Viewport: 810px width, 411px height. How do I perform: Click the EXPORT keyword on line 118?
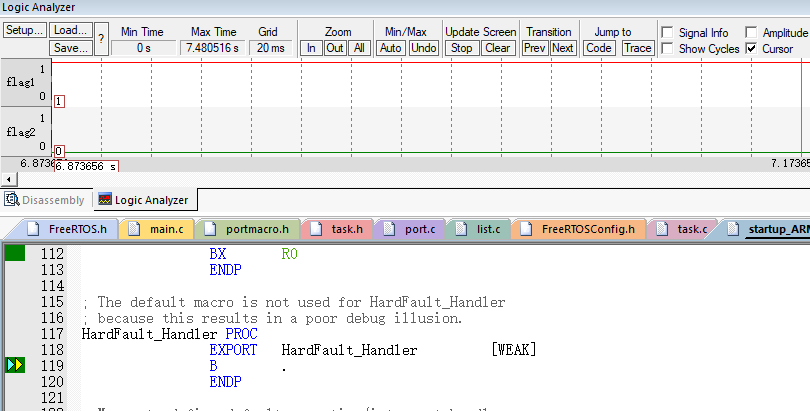pyautogui.click(x=233, y=350)
